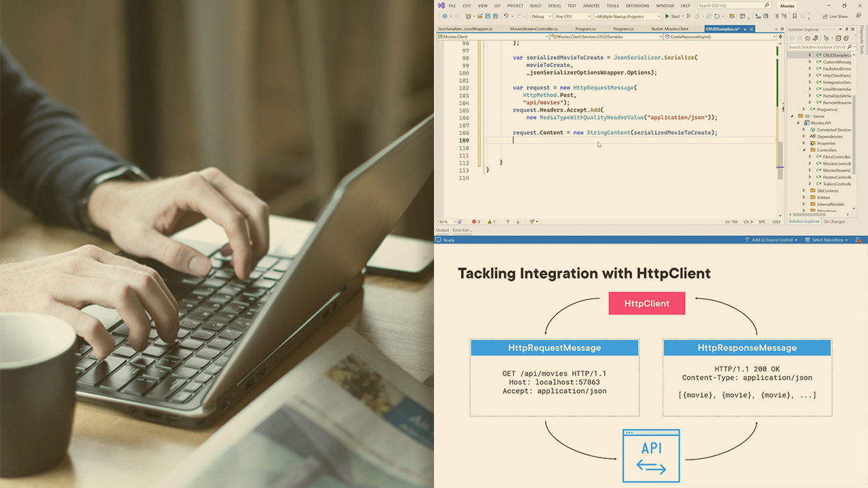Open the TOOLS menu
This screenshot has height=488, width=868.
pos(612,5)
